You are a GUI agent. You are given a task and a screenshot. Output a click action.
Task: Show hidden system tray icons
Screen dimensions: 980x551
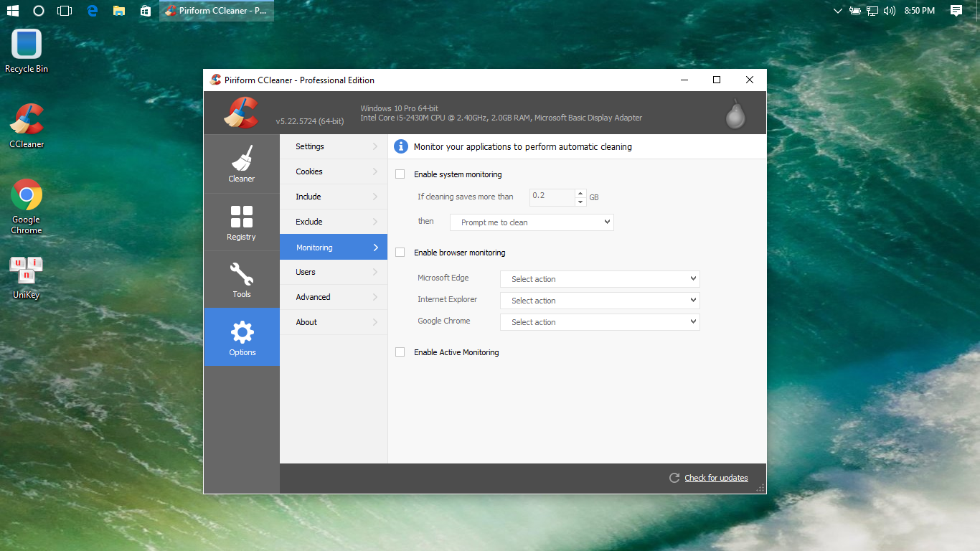(838, 11)
